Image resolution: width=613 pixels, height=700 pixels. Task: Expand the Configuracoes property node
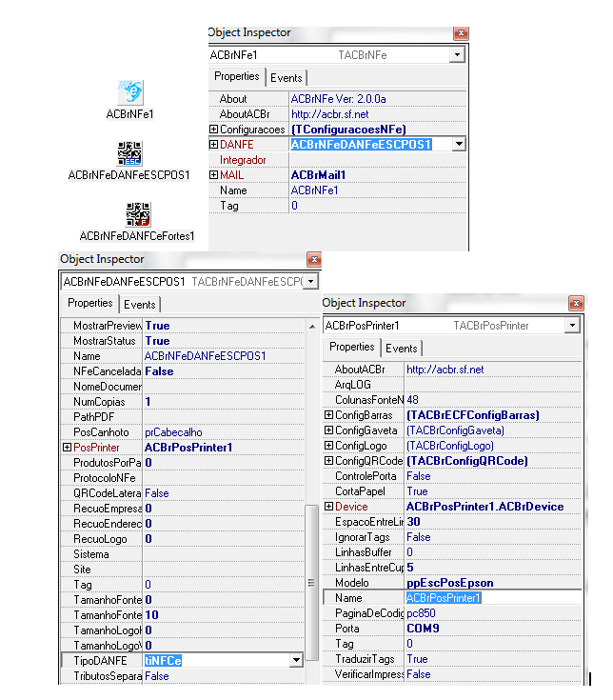pyautogui.click(x=214, y=129)
